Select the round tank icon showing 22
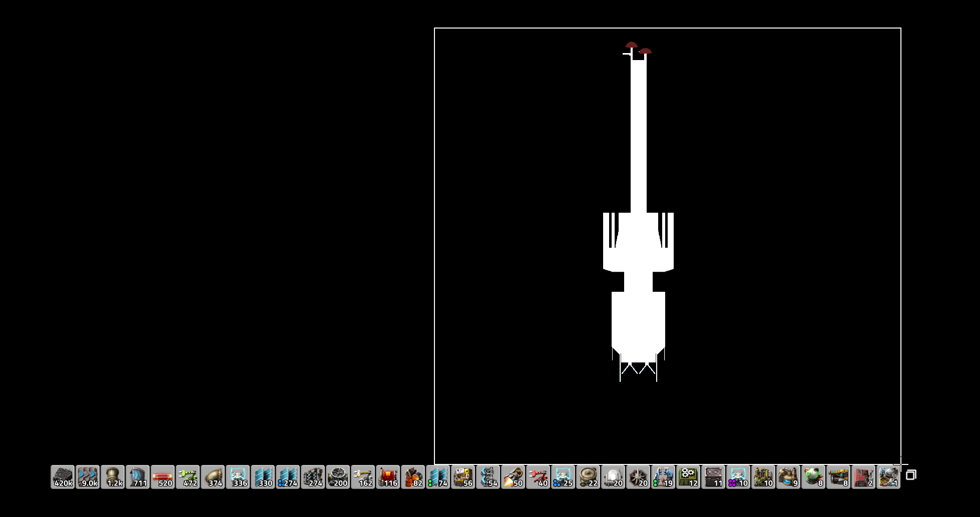This screenshot has width=980, height=517. 588,477
